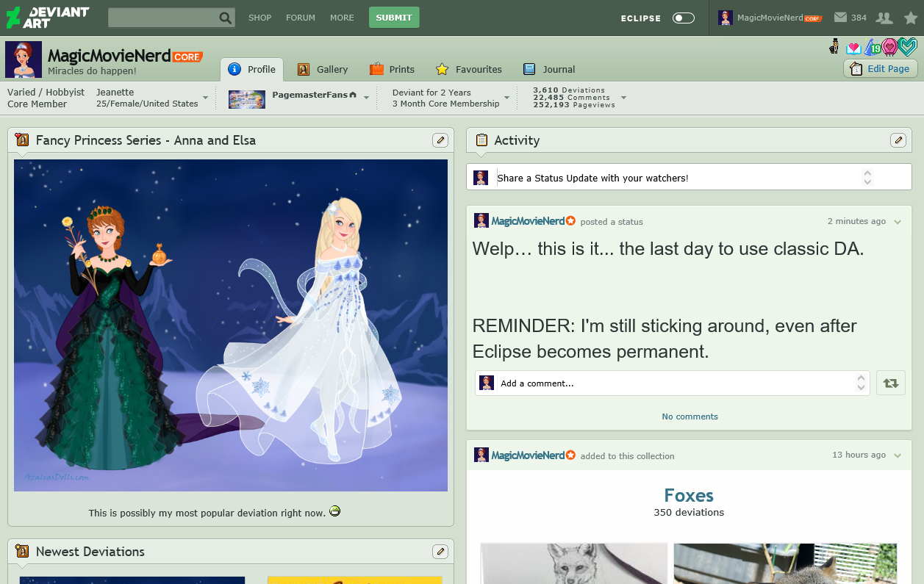Click the Miracles do happen! tagline
Screen dimensions: 924x584
click(x=92, y=71)
